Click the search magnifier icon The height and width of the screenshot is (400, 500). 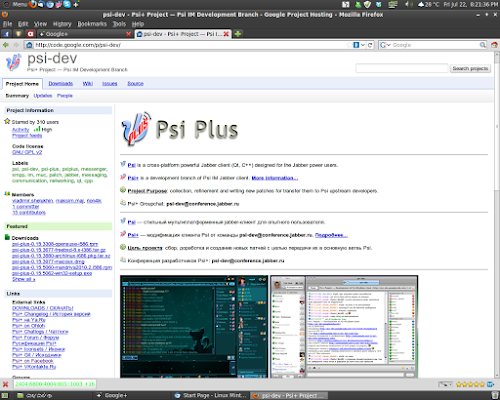482,45
